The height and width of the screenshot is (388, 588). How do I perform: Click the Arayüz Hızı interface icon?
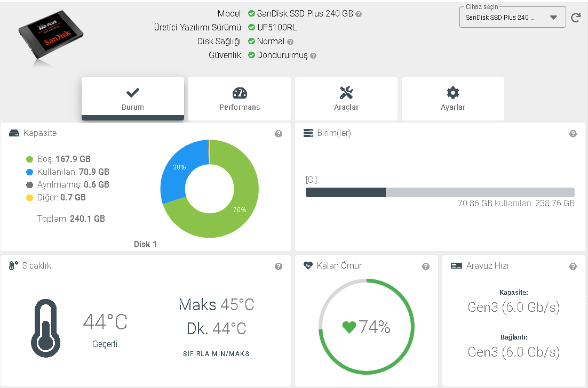coord(456,266)
